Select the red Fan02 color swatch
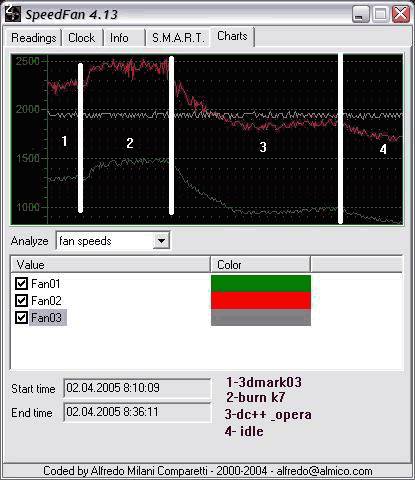This screenshot has width=415, height=480. [261, 301]
